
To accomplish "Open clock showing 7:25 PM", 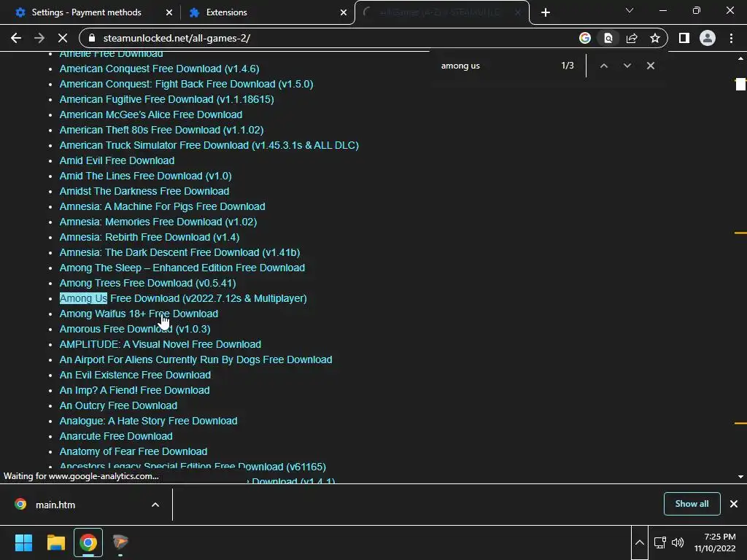I will pos(715,542).
